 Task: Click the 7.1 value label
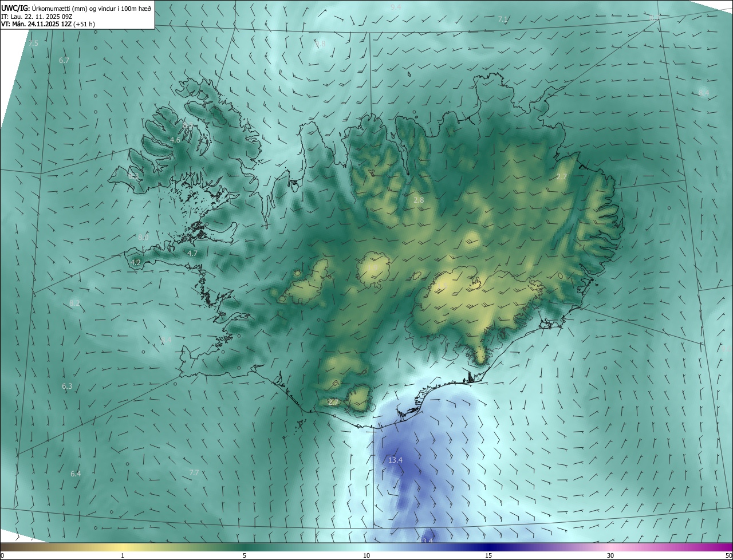503,19
